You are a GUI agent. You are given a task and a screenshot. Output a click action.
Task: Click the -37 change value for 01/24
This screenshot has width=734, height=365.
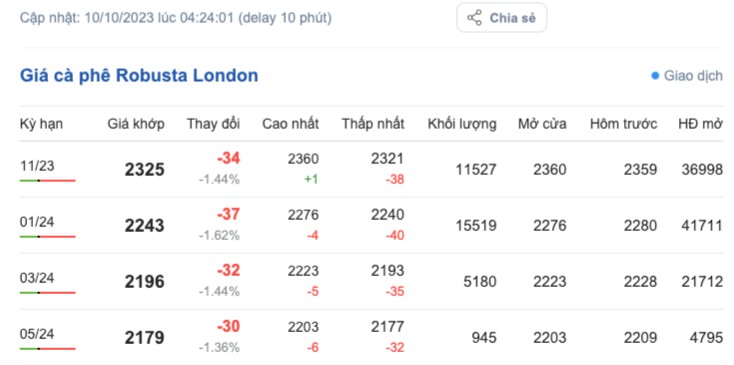(228, 215)
